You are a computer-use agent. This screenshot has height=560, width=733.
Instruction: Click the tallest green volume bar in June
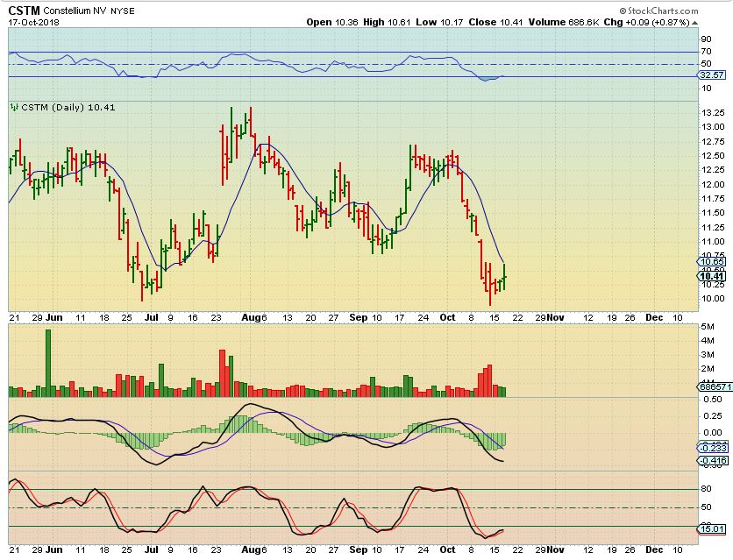(x=48, y=361)
